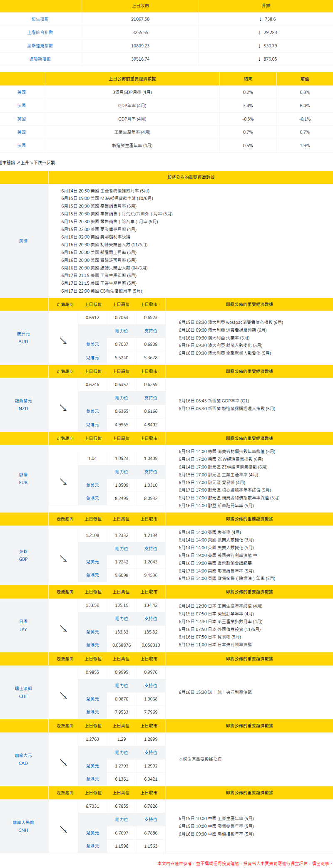Select the 歐羅 EUR currency label
This screenshot has width=333, height=868.
[23, 478]
